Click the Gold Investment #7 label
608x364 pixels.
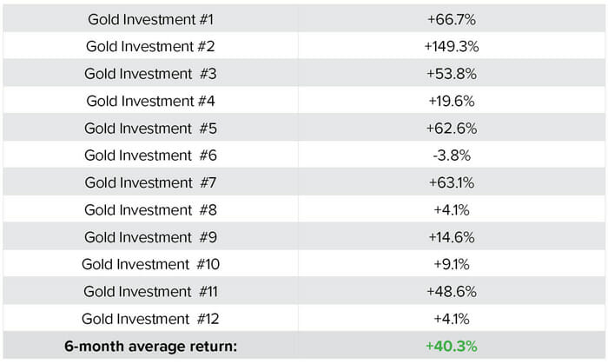[x=150, y=182]
